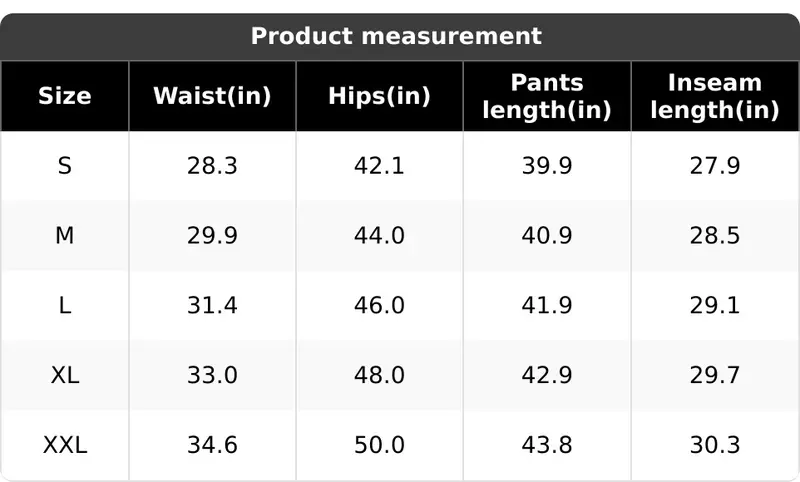The height and width of the screenshot is (482, 800).
Task: Select the XL size row label
Action: coord(65,375)
